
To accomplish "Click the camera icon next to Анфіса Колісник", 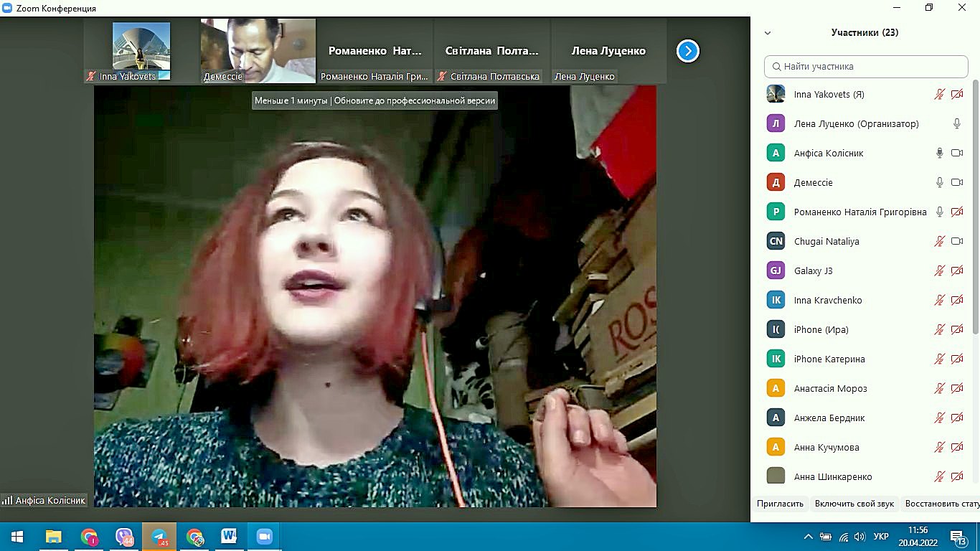I will click(x=956, y=153).
